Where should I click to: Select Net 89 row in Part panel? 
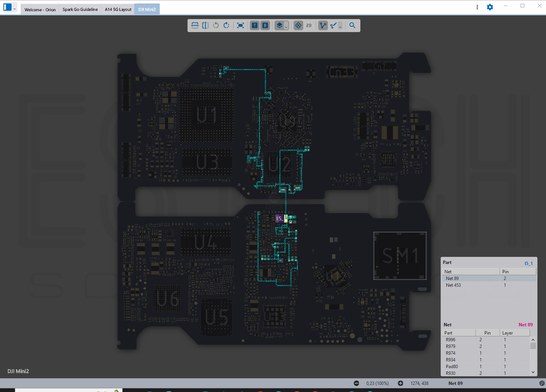pos(489,279)
